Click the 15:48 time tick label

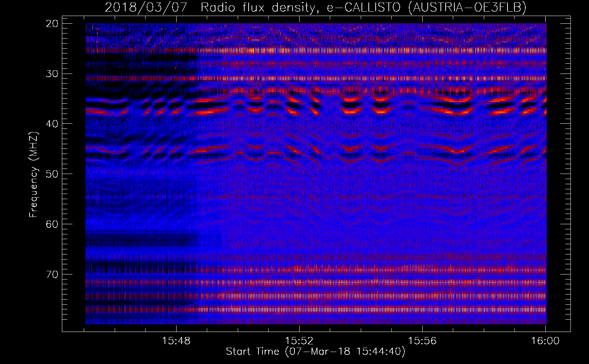click(176, 341)
